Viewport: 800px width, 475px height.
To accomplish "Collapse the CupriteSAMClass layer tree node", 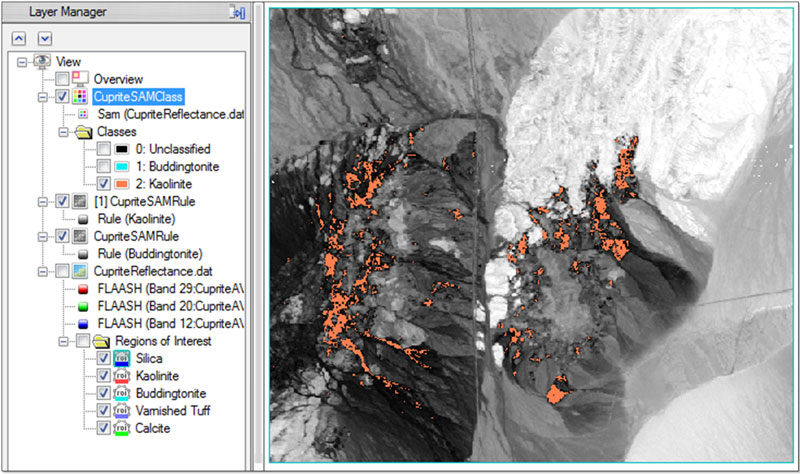I will 43,97.
